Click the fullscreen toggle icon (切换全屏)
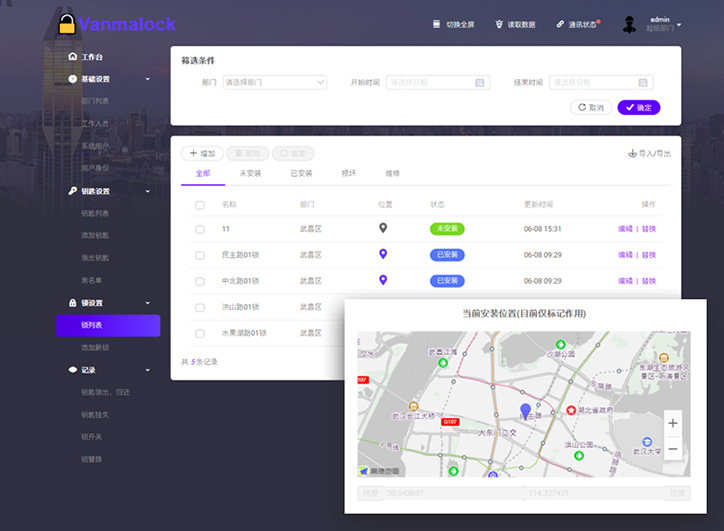Screen dimensions: 724x531 [x=436, y=24]
